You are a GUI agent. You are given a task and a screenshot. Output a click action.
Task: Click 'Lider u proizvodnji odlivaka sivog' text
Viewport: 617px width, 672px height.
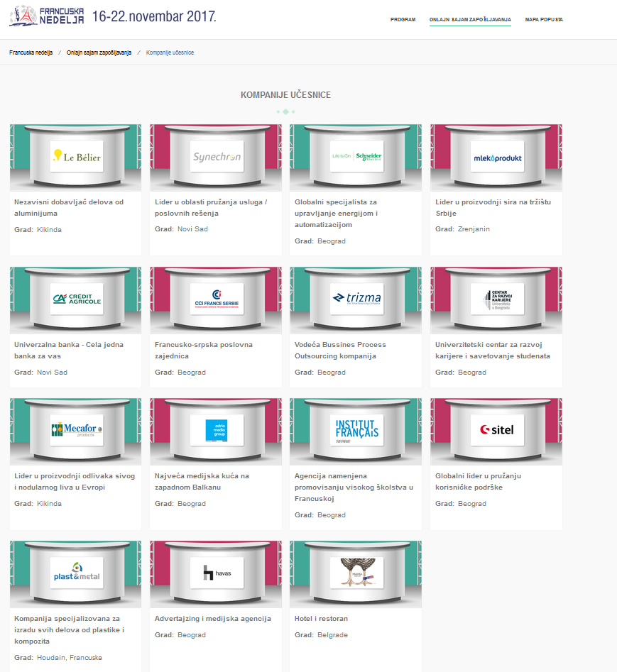(75, 481)
